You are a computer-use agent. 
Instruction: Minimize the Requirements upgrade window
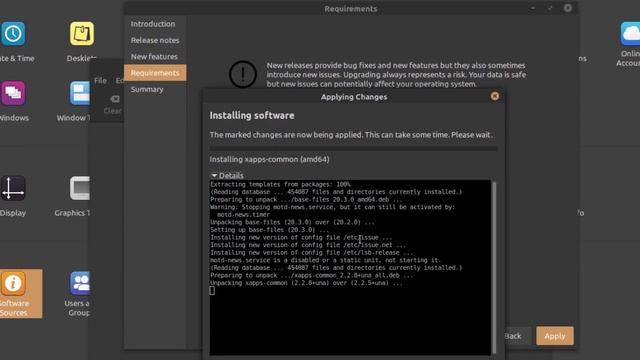(533, 8)
